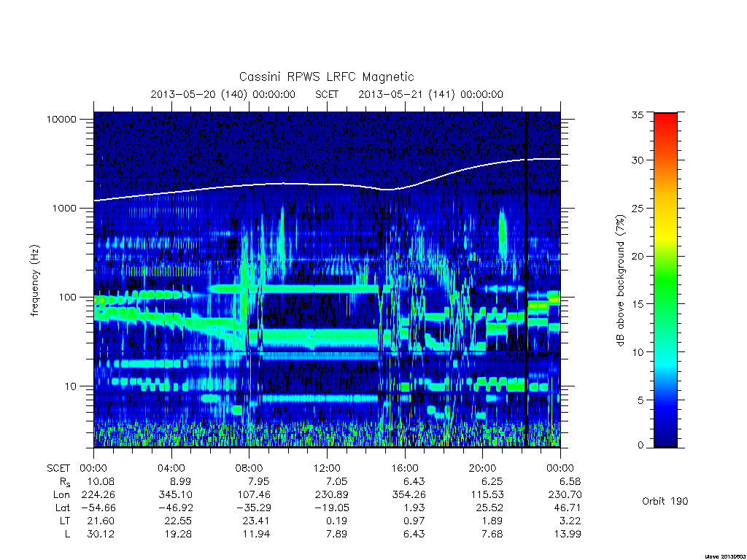Click the Lat value -54.66
Screen dimensions: 747x560
(98, 507)
